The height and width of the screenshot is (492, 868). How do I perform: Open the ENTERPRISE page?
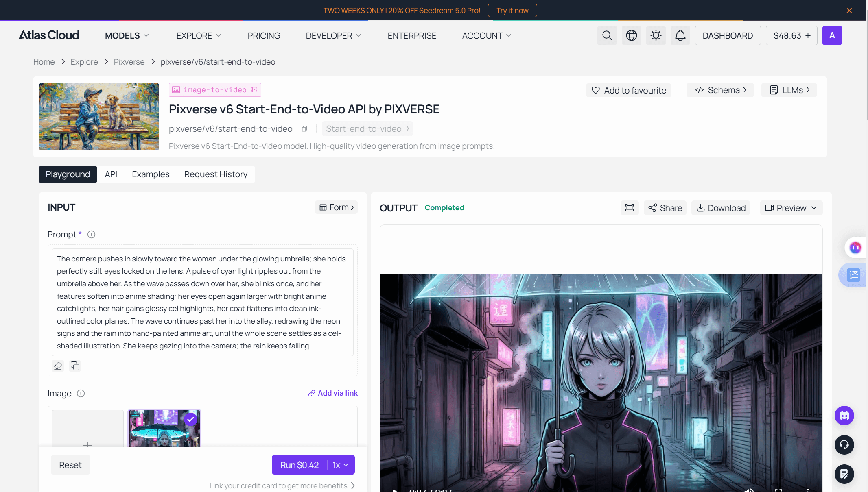click(411, 36)
